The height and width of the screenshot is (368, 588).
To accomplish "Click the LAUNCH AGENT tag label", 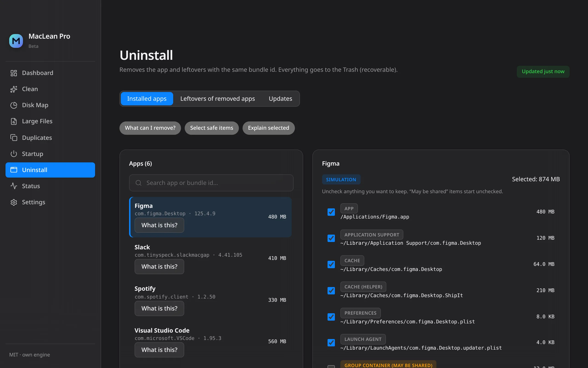I will [x=363, y=339].
